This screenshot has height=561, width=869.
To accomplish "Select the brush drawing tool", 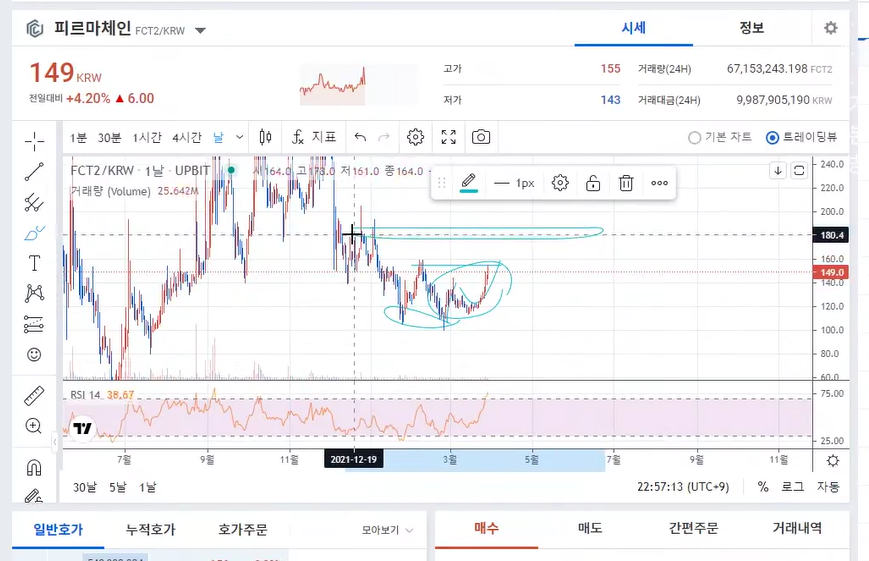I will point(34,233).
